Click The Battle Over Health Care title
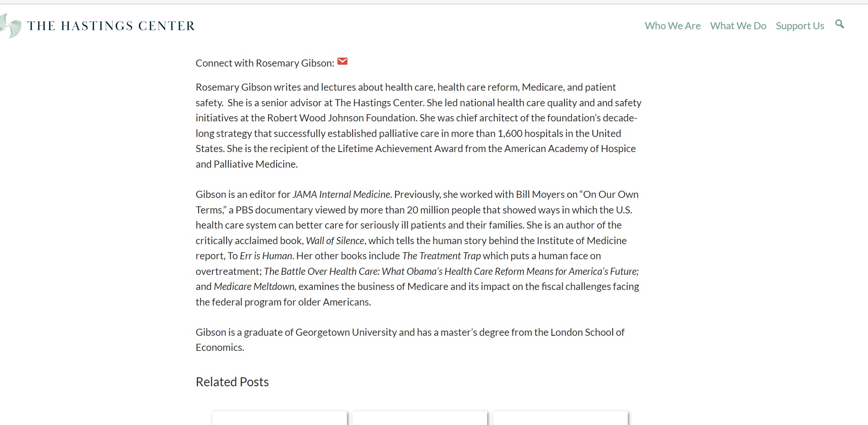 451,272
